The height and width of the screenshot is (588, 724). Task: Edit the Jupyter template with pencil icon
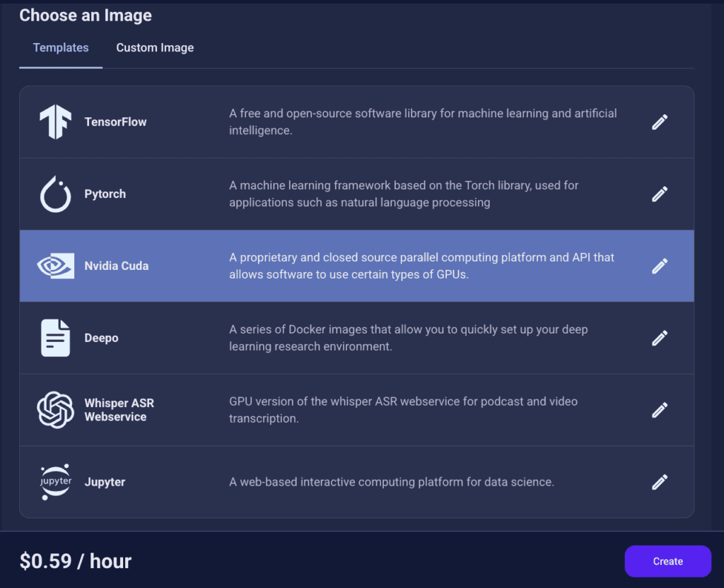(660, 482)
